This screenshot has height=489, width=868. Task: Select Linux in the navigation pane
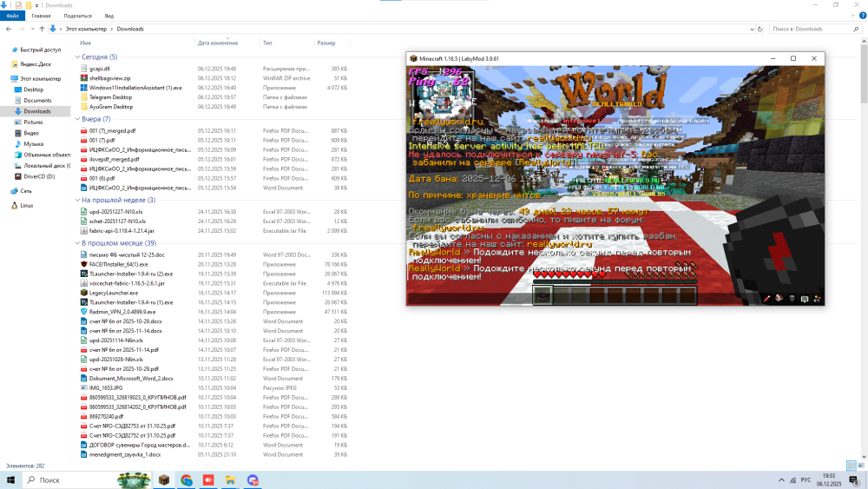[x=27, y=205]
